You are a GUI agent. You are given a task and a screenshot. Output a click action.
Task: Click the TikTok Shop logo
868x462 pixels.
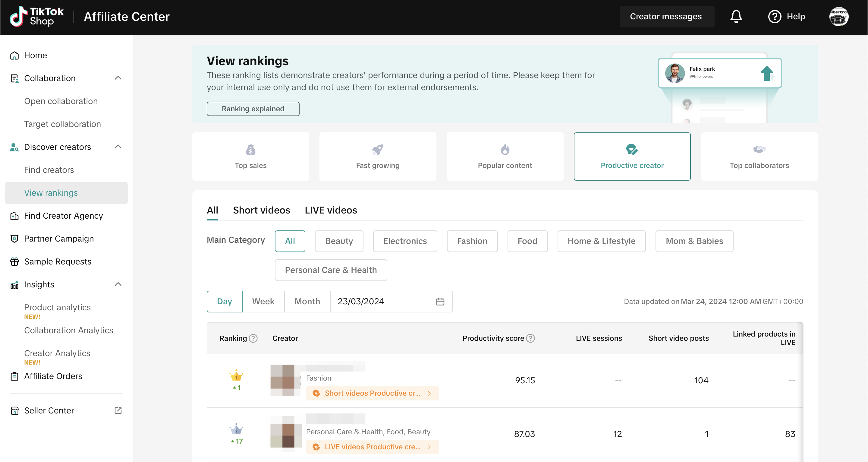[36, 16]
